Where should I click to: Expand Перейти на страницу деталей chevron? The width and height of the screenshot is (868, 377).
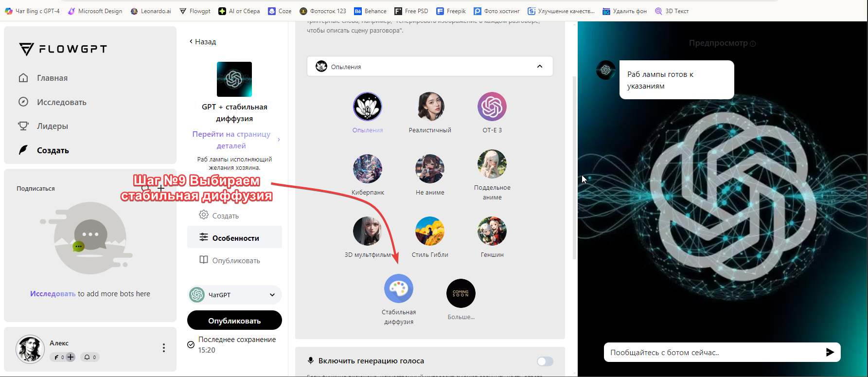coord(279,140)
